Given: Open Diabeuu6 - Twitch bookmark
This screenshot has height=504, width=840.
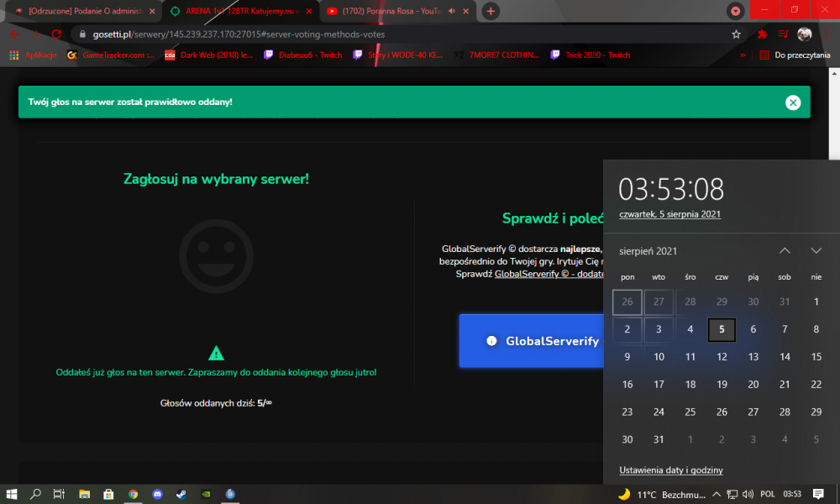Looking at the screenshot, I should pos(302,55).
